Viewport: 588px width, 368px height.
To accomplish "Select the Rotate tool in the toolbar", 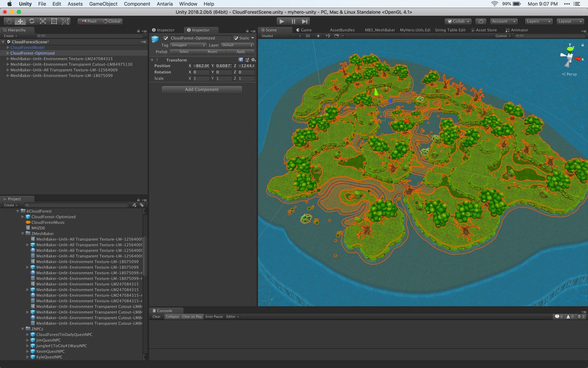I will pyautogui.click(x=32, y=21).
